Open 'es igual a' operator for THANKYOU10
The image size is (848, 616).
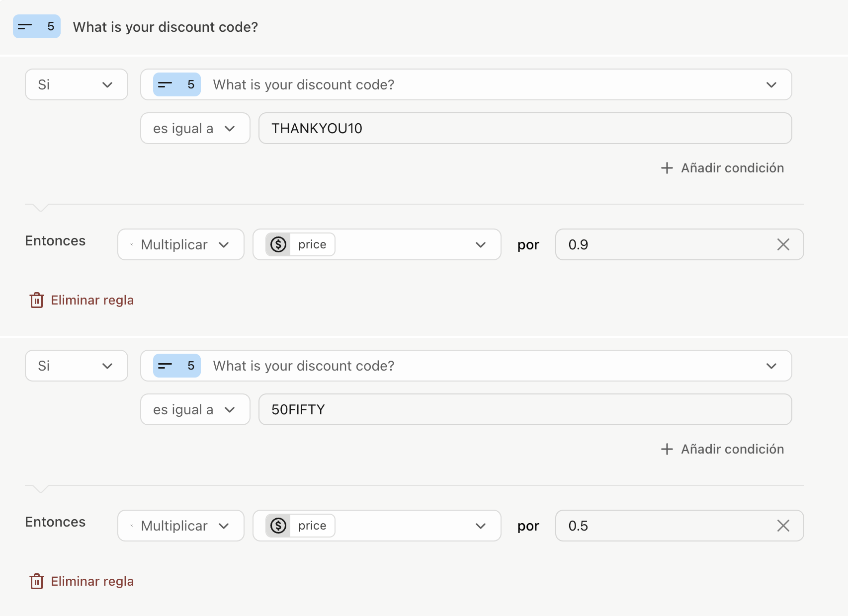pos(195,128)
